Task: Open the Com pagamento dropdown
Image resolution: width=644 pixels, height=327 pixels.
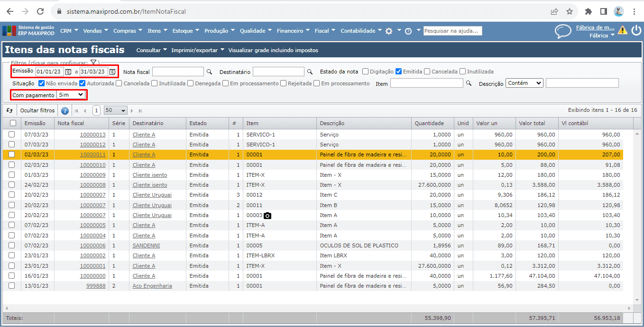Action: click(x=71, y=95)
